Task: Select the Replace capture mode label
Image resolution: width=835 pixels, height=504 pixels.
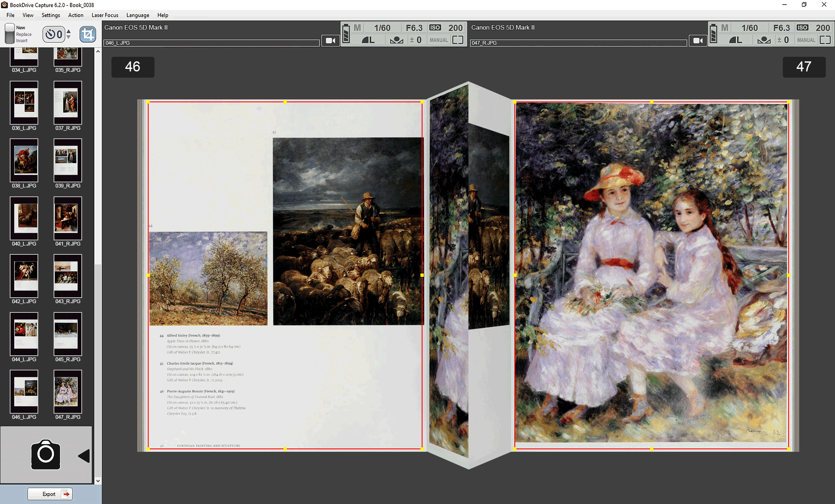Action: coord(24,34)
